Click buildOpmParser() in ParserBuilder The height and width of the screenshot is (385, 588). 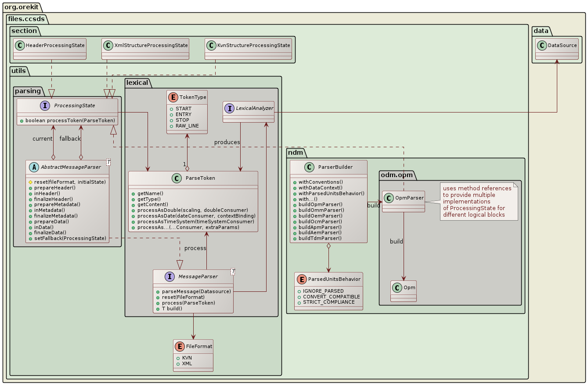tap(316, 204)
